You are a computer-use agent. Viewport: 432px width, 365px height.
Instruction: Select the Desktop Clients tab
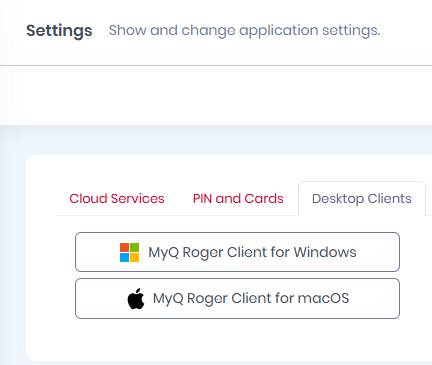pyautogui.click(x=362, y=199)
